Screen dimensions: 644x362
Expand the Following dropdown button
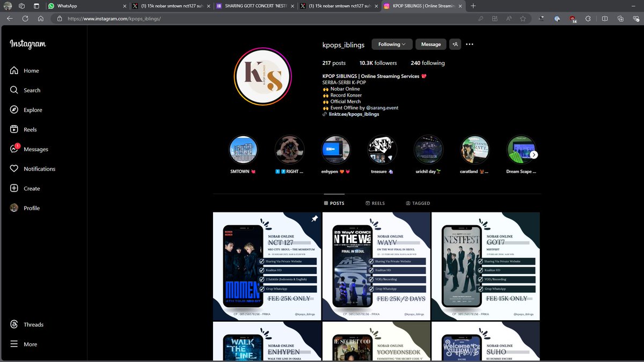392,45
